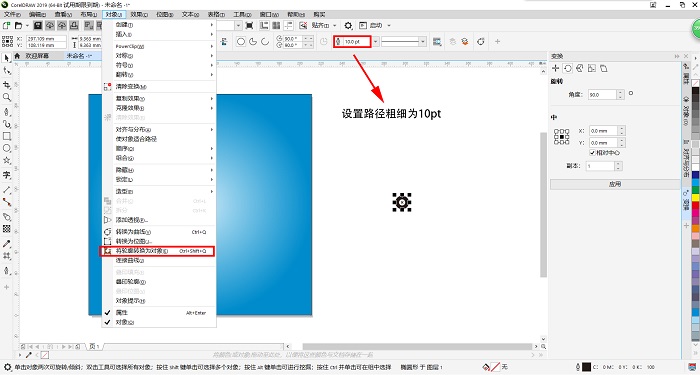700x375 pixels.
Task: Expand the 对齐与分布 submenu
Action: 159,129
